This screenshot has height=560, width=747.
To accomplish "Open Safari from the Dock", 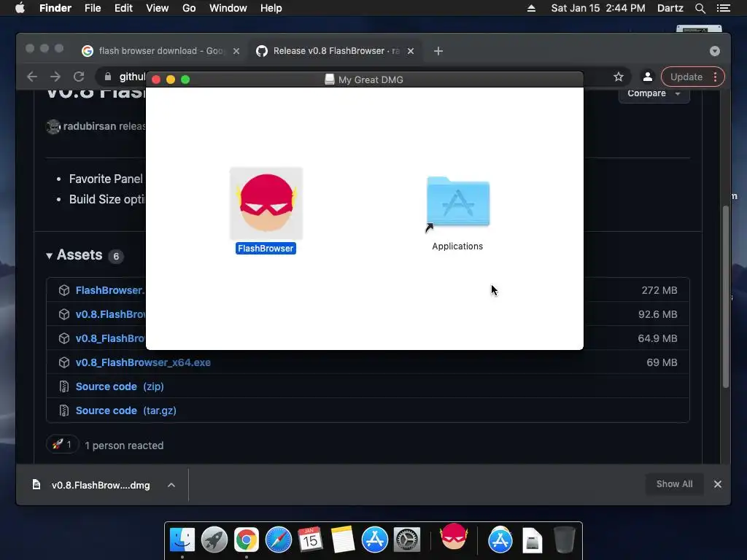I will [278, 540].
